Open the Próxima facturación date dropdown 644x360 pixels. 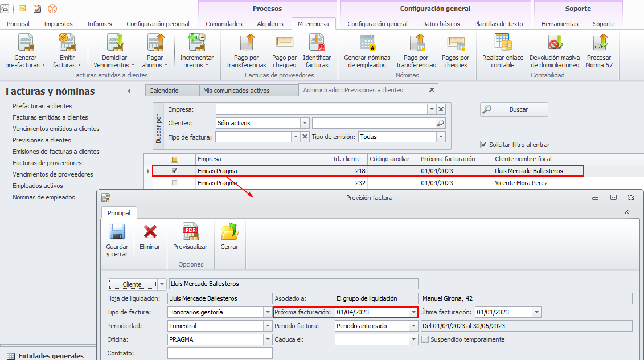[413, 312]
